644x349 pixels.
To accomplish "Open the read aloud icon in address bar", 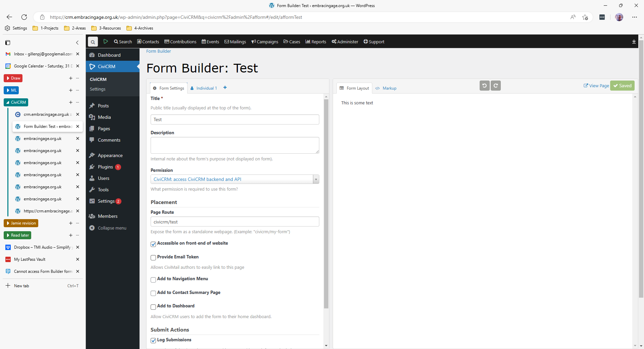I will (573, 17).
